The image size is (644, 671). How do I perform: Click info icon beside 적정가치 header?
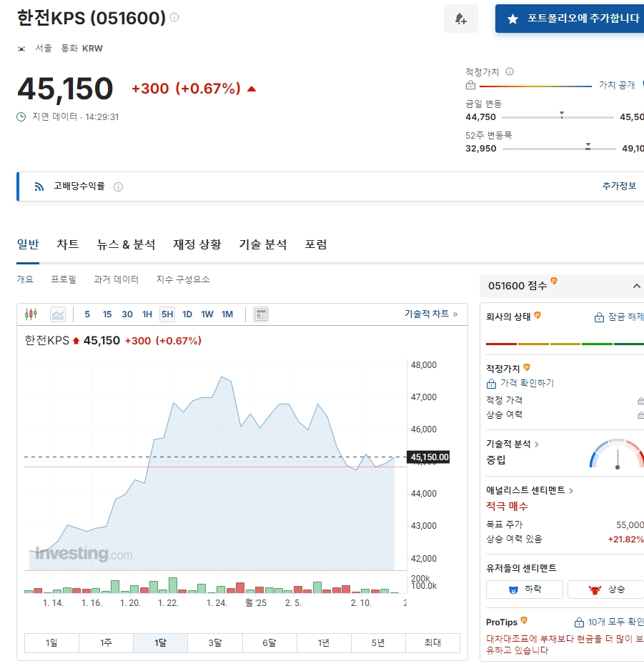click(509, 71)
